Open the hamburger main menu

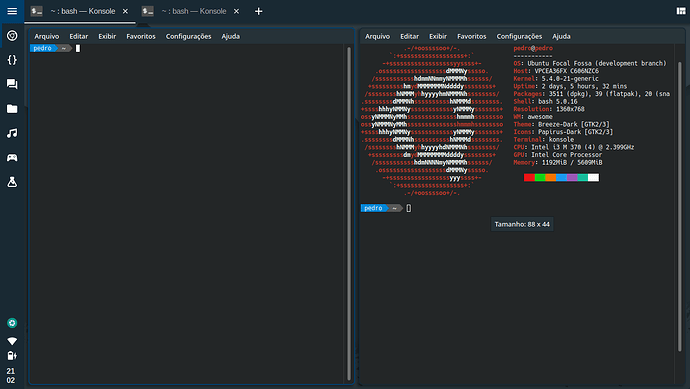pos(12,11)
